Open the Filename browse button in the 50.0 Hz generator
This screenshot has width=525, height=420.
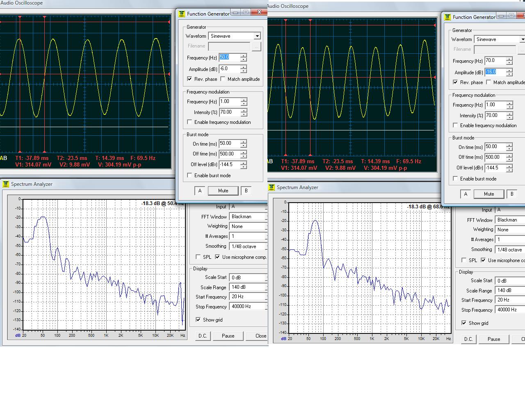256,46
